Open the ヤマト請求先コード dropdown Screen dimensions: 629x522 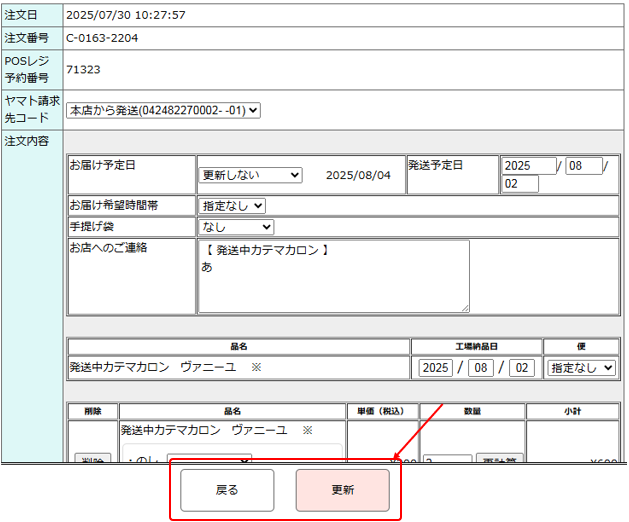pos(163,110)
